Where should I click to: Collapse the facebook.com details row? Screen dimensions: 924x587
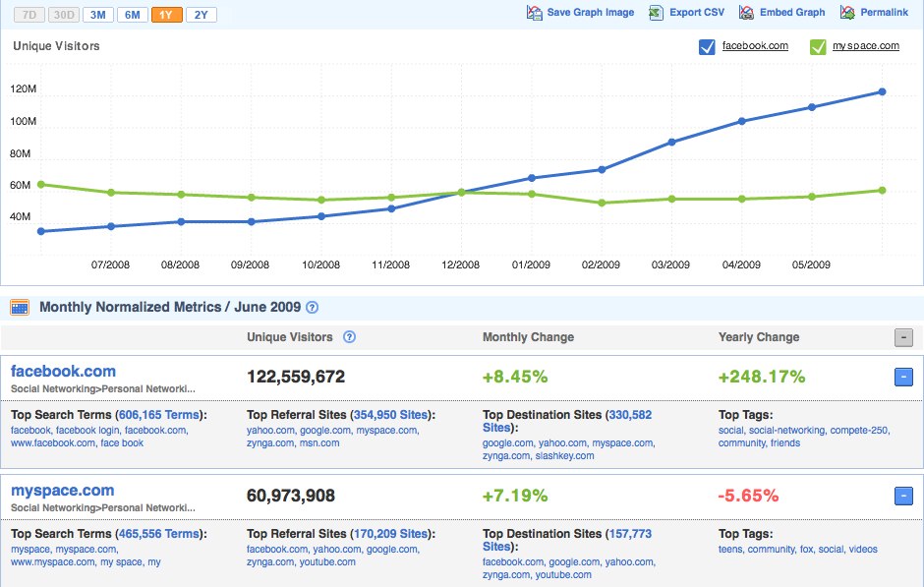(x=903, y=377)
